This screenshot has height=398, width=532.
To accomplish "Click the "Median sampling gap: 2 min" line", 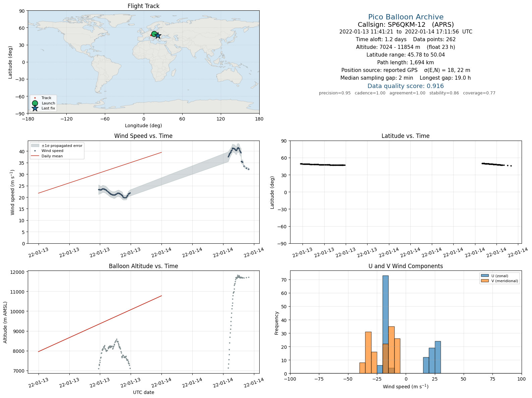I will pos(406,78).
